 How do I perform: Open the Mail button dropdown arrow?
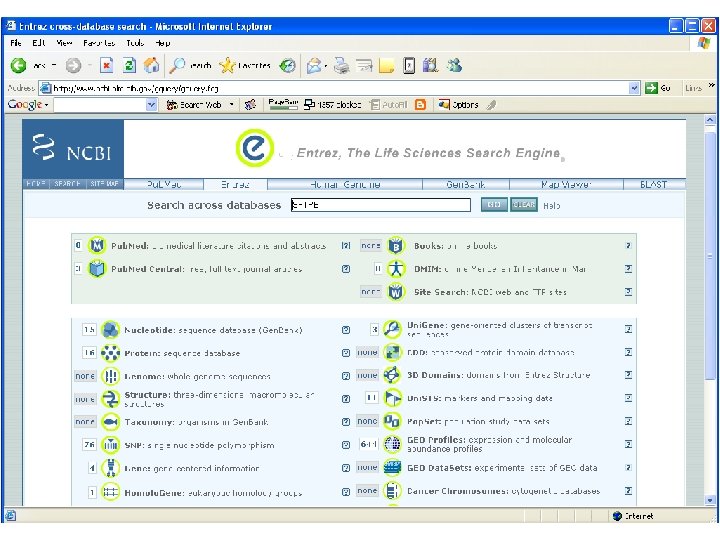point(326,66)
